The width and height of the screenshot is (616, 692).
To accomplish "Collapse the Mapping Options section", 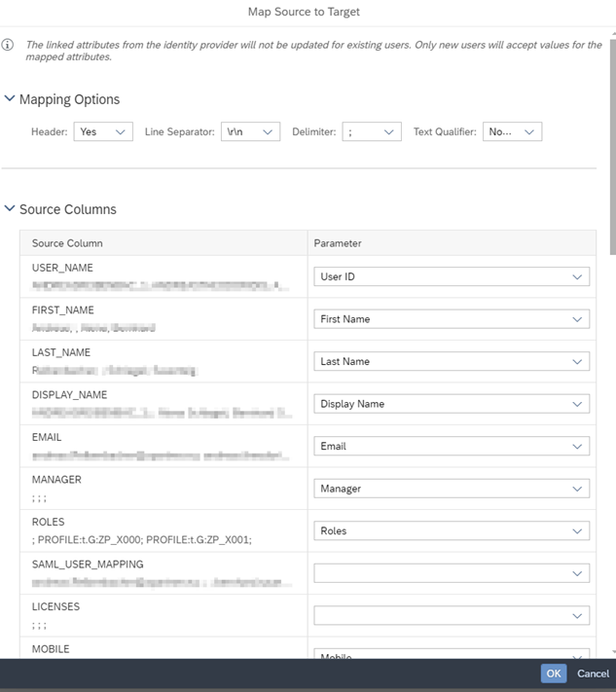I will (10, 99).
